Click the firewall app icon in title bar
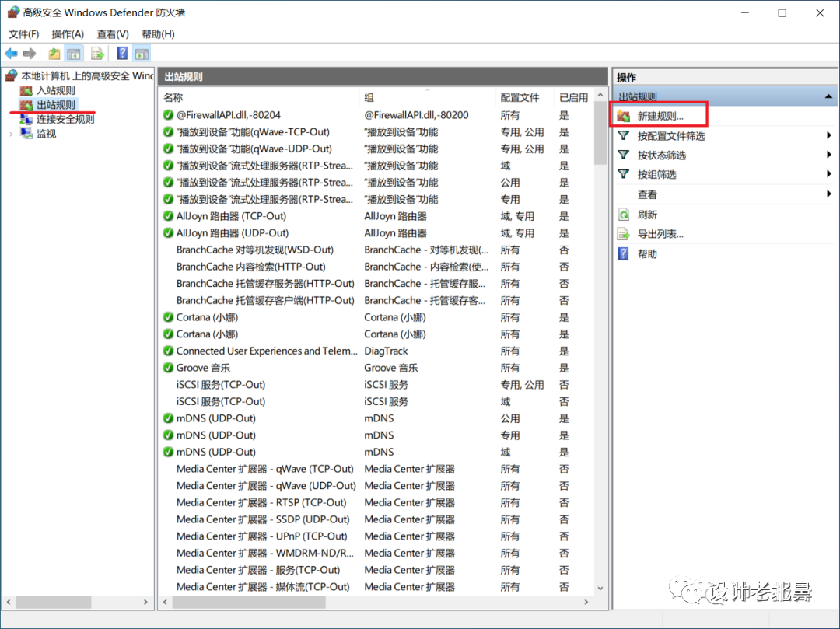Screen dimensions: 840x629 (13, 12)
